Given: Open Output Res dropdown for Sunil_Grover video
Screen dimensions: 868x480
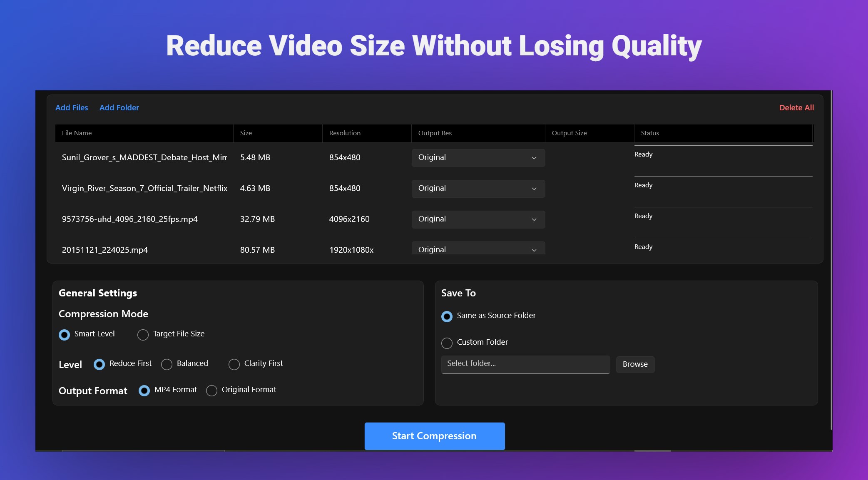Looking at the screenshot, I should [478, 158].
